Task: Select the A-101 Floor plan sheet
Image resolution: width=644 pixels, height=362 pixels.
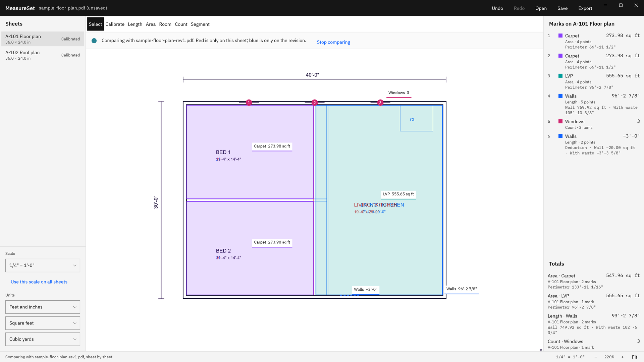Action: pyautogui.click(x=43, y=39)
